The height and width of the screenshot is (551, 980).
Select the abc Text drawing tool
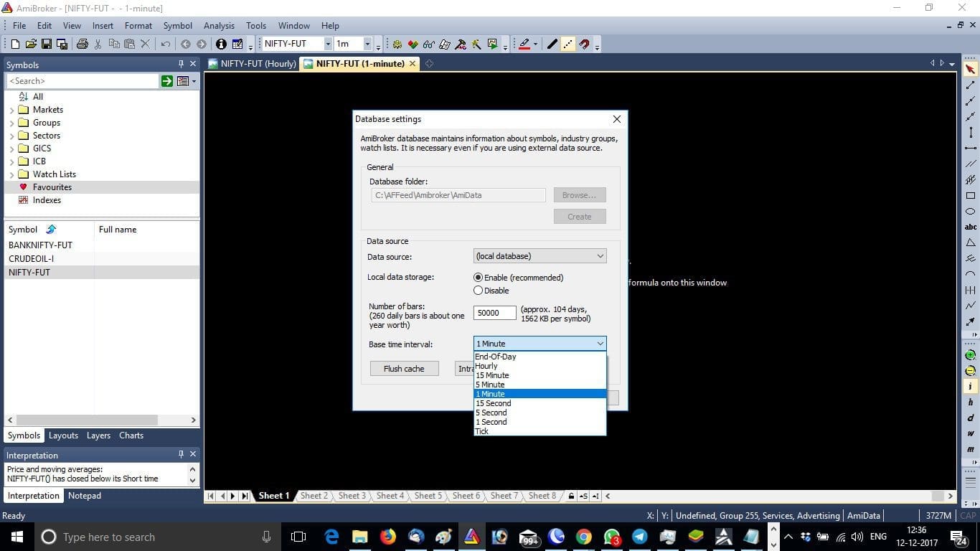pos(971,227)
